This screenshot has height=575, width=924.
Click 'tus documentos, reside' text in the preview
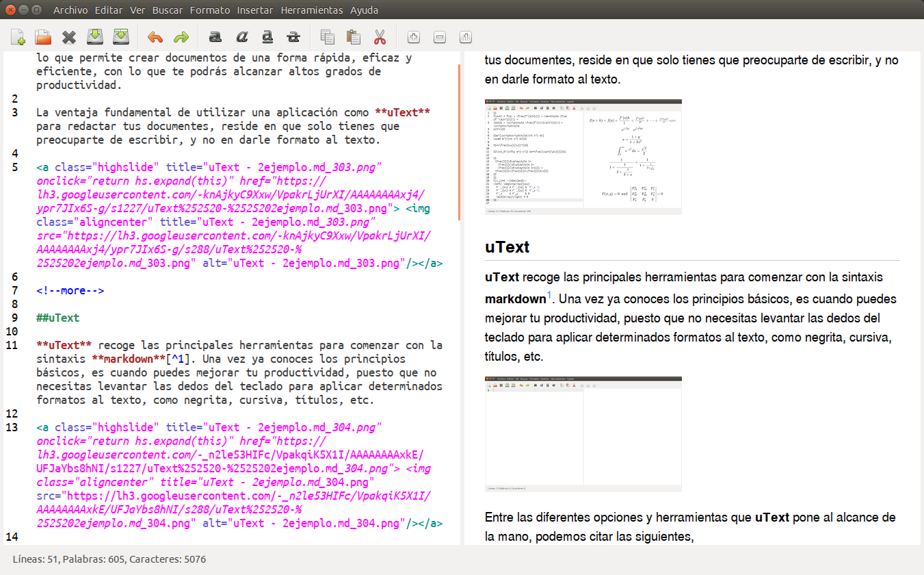point(546,60)
